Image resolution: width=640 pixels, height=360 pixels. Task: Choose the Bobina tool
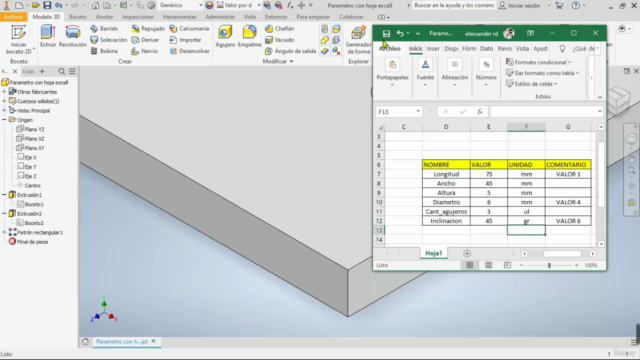tap(104, 51)
